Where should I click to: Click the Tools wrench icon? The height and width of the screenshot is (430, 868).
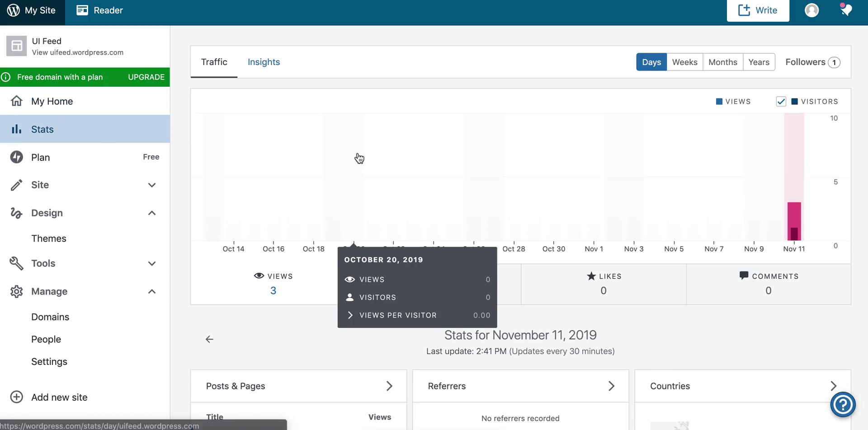(x=16, y=263)
